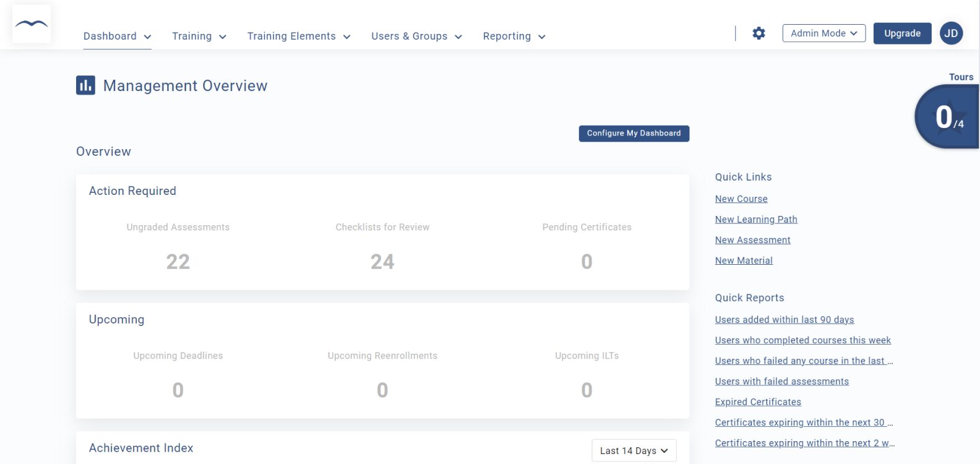Open the Expired Certificates report
The height and width of the screenshot is (464, 980).
coord(758,402)
